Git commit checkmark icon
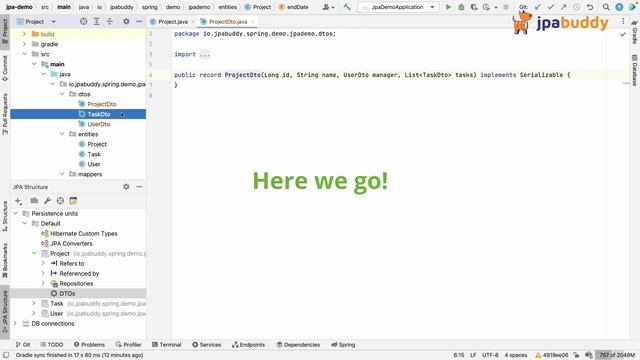 (x=551, y=7)
